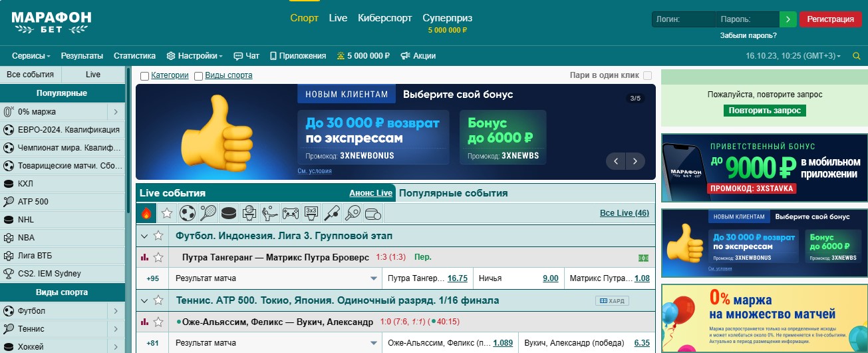Favorite the Теннис. ATP 500 tournament

[x=158, y=300]
